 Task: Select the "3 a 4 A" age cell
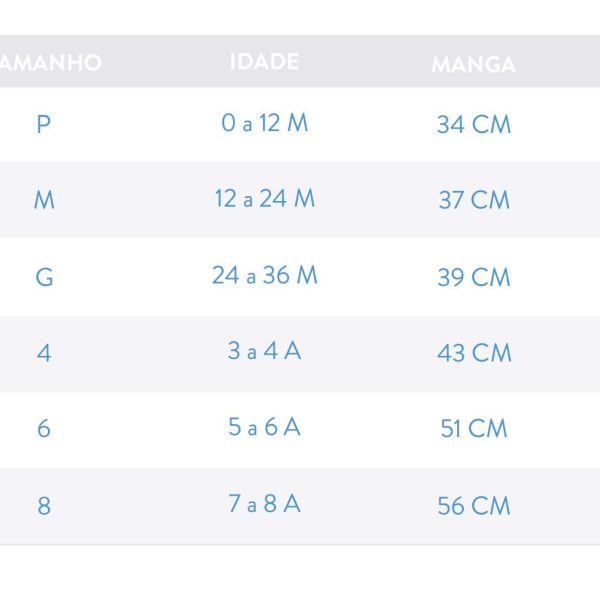tap(264, 351)
